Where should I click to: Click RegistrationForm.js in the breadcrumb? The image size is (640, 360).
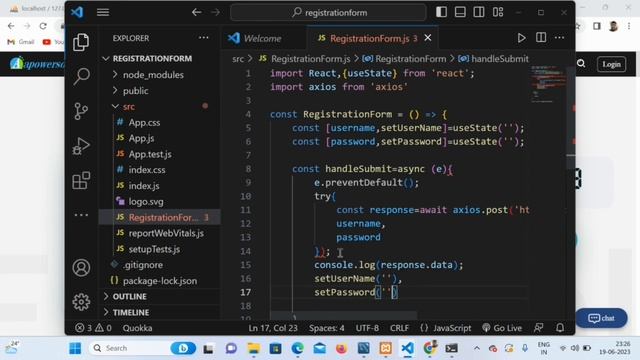pyautogui.click(x=310, y=59)
